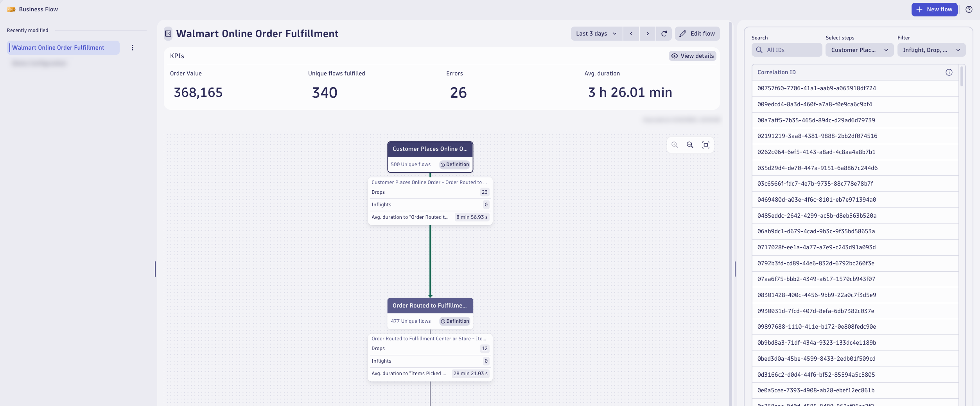Select ID 06ab9dc1-d679-4cad-9b3c-9f35bd58653a
The height and width of the screenshot is (406, 980).
(x=855, y=231)
